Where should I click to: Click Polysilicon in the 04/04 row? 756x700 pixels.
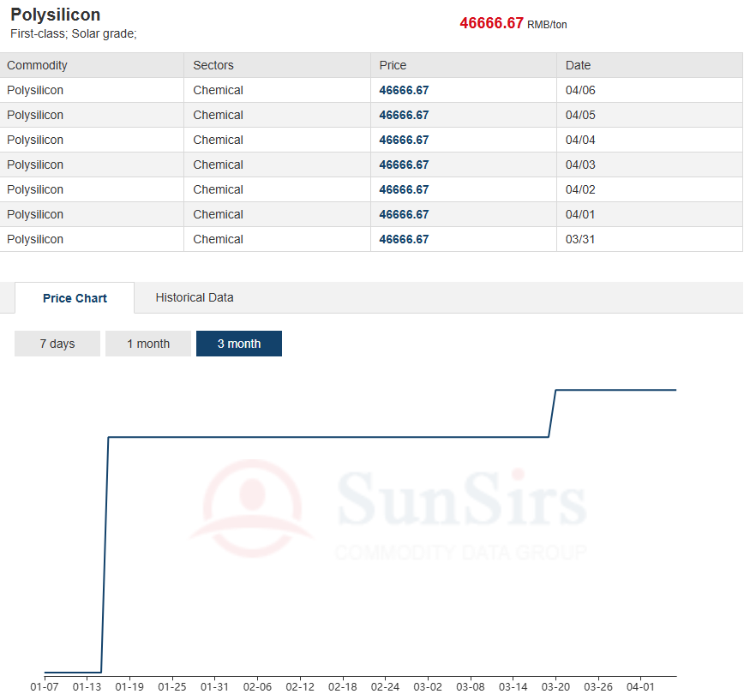35,140
